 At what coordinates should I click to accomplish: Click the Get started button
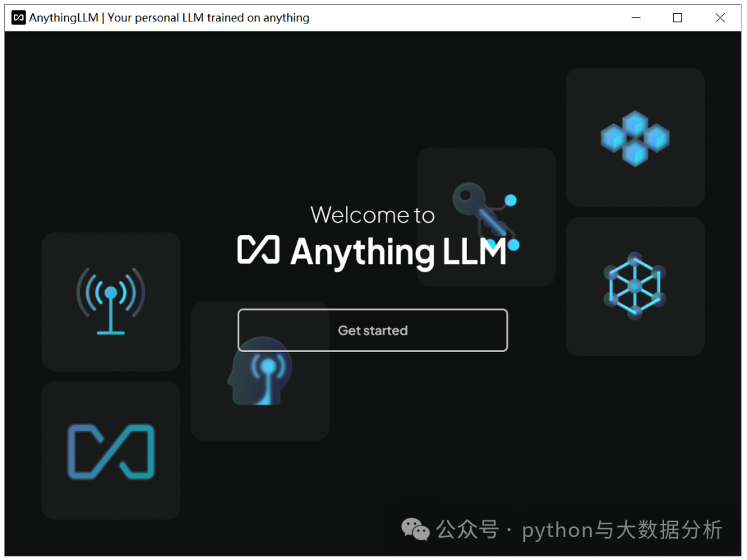pos(373,330)
